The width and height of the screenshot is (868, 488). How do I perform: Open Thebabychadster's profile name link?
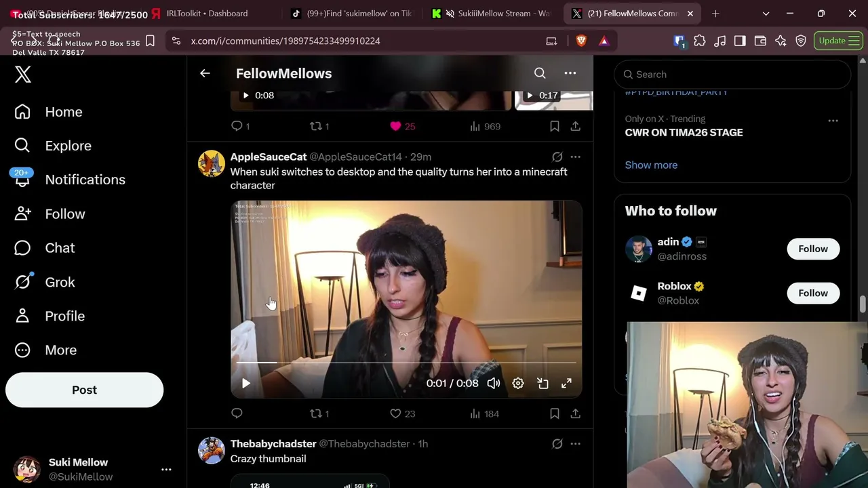[x=273, y=444]
